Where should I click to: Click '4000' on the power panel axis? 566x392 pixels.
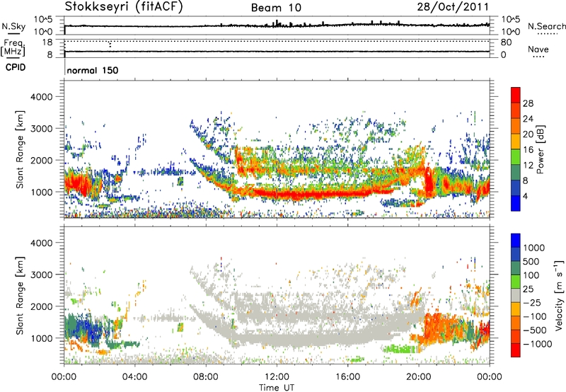[x=42, y=97]
